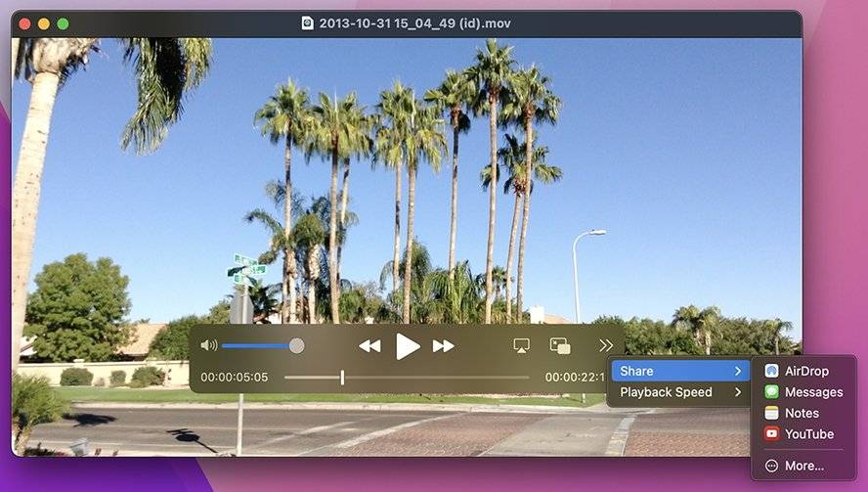Minimize the window with yellow button

pos(44,23)
